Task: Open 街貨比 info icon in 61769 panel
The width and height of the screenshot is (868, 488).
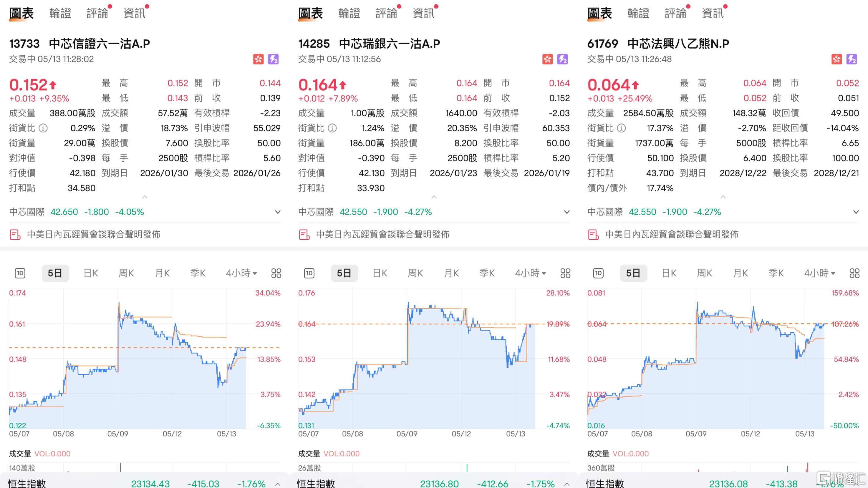Action: point(621,128)
